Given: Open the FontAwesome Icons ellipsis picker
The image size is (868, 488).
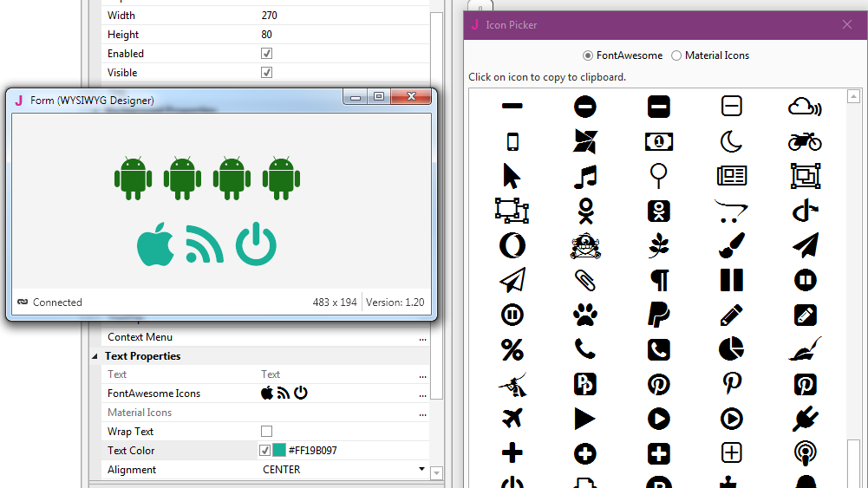Looking at the screenshot, I should pos(422,394).
